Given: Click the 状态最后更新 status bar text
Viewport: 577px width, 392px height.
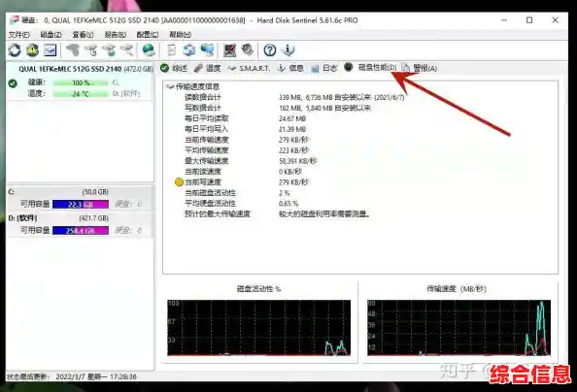Looking at the screenshot, I should pyautogui.click(x=72, y=376).
